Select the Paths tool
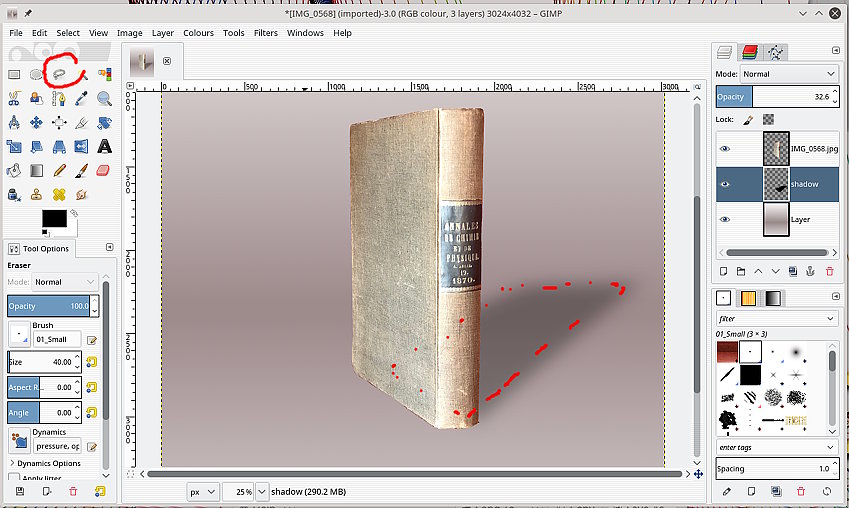Screen dimensions: 849x508 (x=59, y=99)
